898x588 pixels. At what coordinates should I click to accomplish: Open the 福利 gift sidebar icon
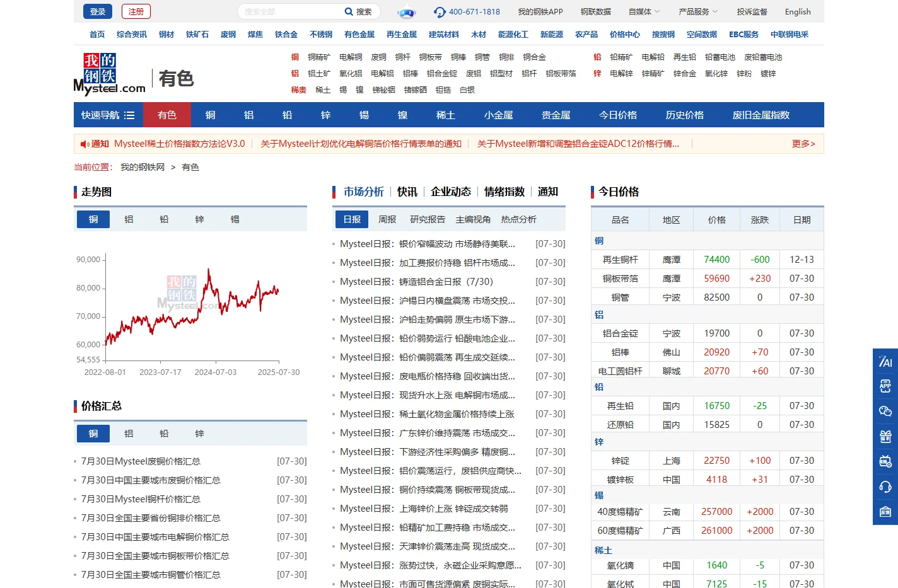[885, 436]
